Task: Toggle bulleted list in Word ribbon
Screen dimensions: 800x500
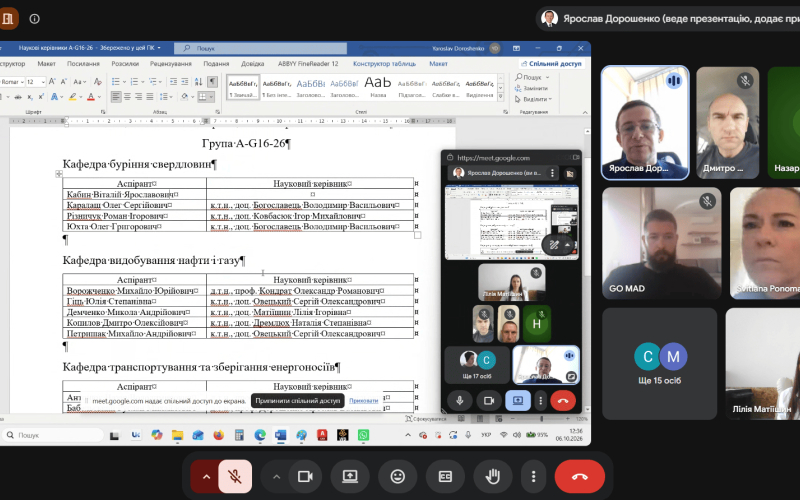Action: (116, 82)
